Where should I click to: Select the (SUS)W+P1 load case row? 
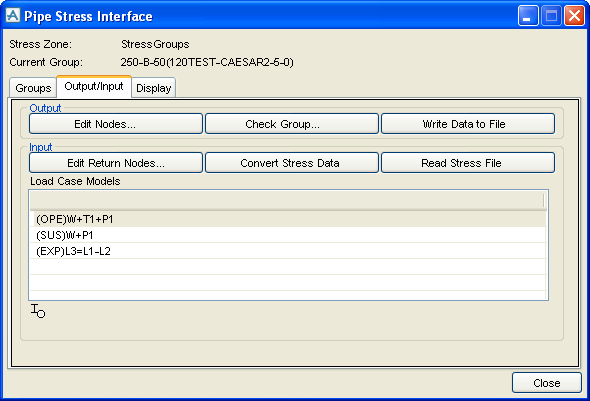(288, 235)
